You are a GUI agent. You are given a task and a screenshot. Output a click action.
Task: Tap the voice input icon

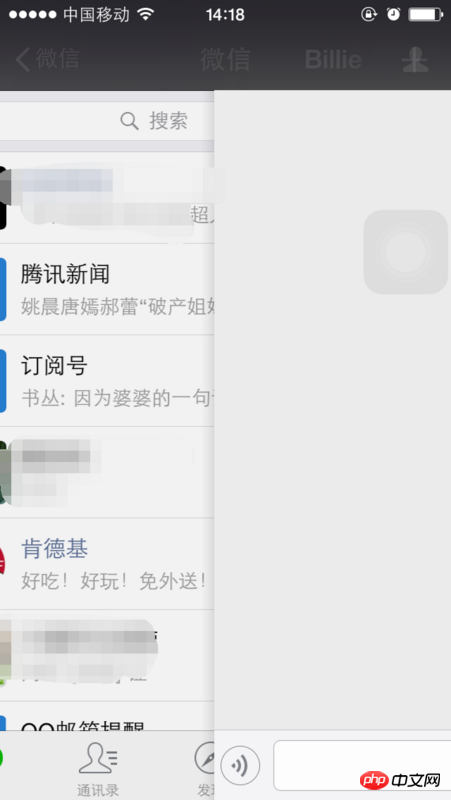[240, 765]
